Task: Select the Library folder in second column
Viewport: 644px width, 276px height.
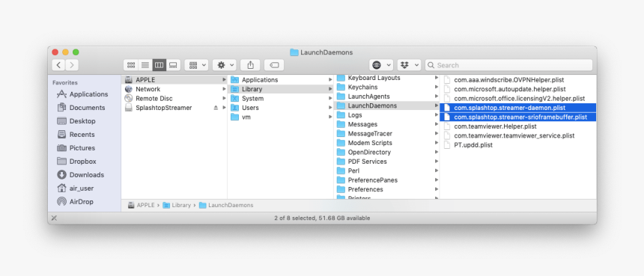Action: click(280, 89)
